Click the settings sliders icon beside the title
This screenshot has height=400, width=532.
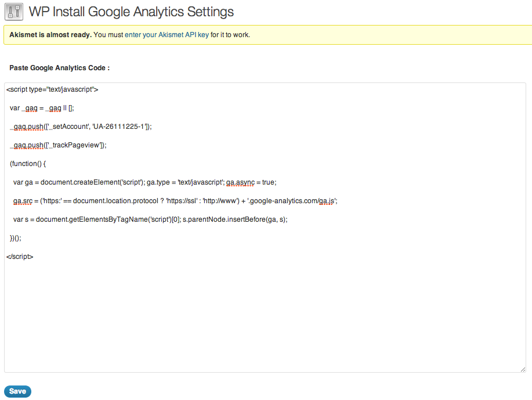tap(14, 12)
